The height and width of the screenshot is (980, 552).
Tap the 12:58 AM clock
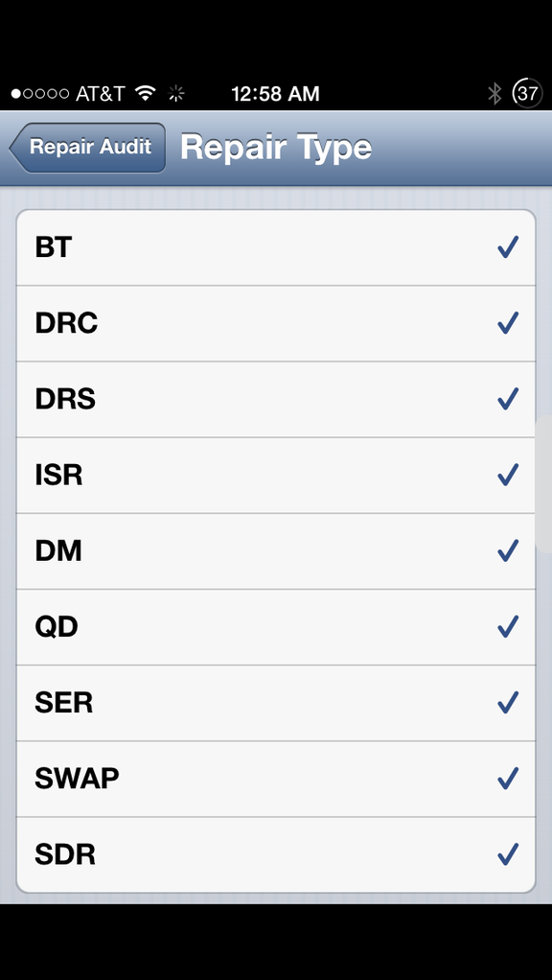coord(275,94)
